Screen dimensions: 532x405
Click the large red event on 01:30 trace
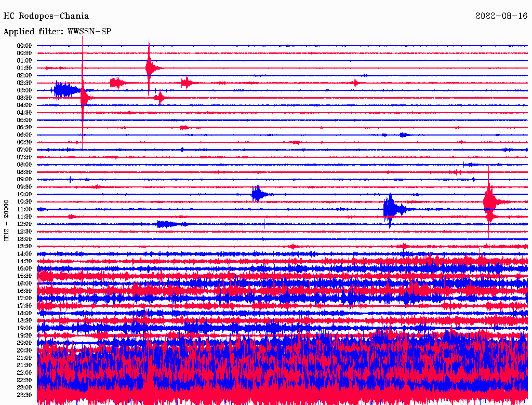pos(150,67)
